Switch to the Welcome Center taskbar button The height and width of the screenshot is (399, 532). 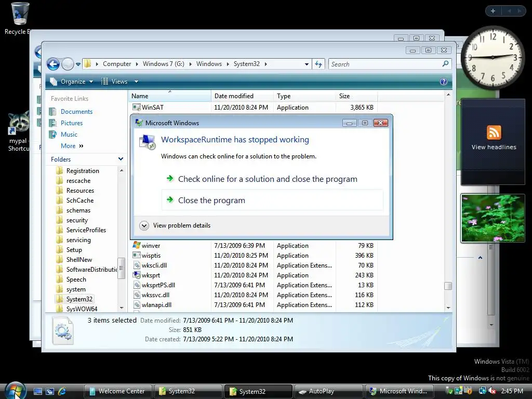pyautogui.click(x=118, y=391)
